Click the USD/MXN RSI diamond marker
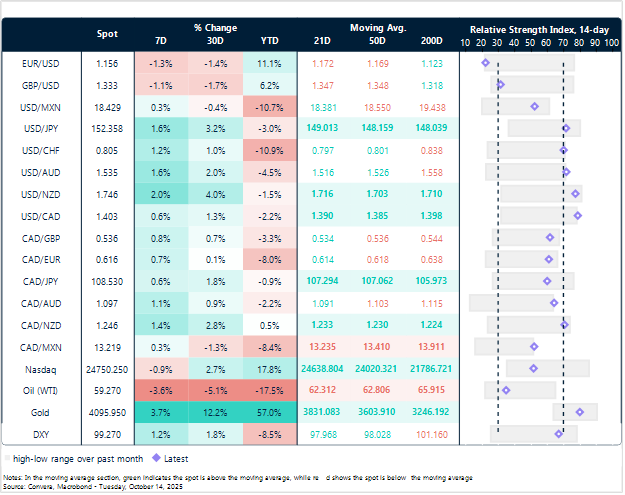Viewport: 625px width, 495px height. click(x=534, y=106)
